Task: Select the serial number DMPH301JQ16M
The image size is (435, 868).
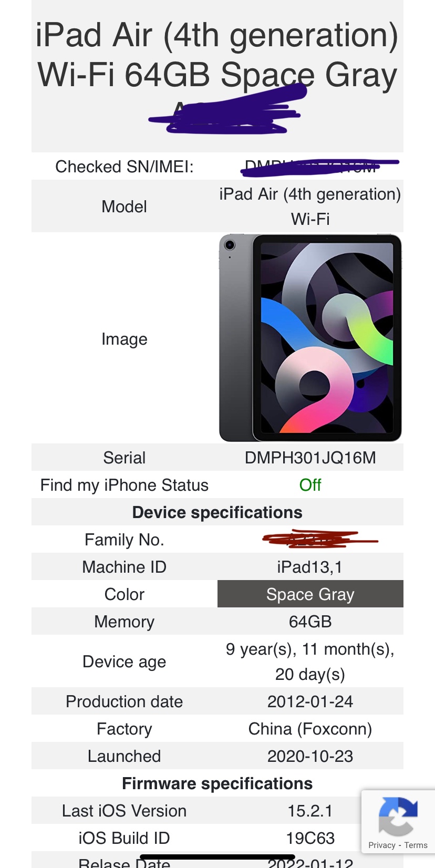Action: pos(310,458)
